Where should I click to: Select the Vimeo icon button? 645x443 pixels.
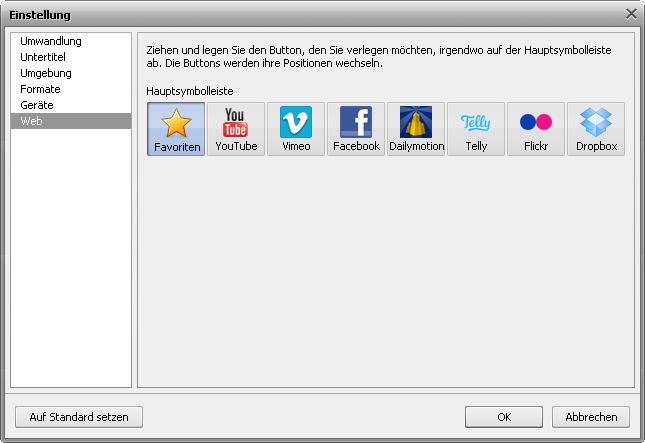(x=296, y=129)
